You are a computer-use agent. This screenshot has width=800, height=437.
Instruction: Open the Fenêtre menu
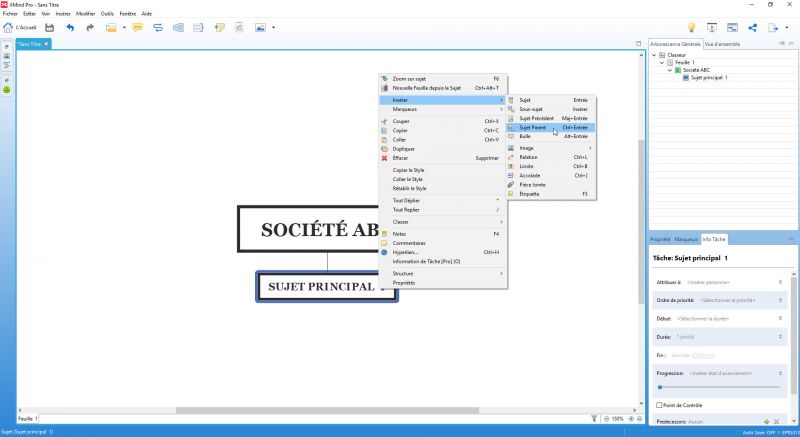[128, 14]
